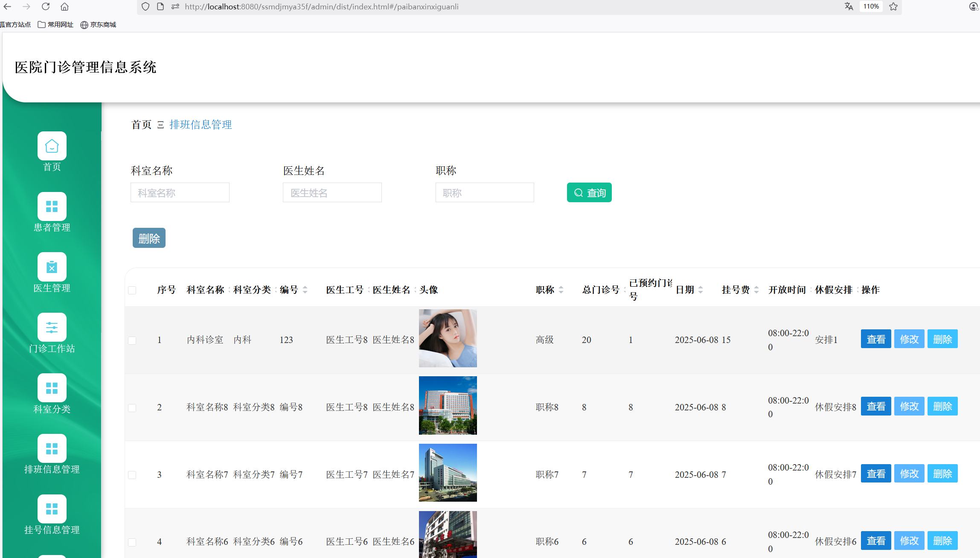The image size is (980, 558).
Task: Click the browser translate icon
Action: pos(849,6)
